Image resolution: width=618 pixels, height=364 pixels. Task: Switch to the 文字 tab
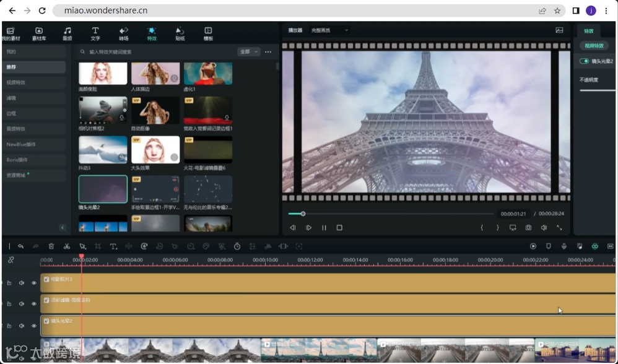(95, 34)
